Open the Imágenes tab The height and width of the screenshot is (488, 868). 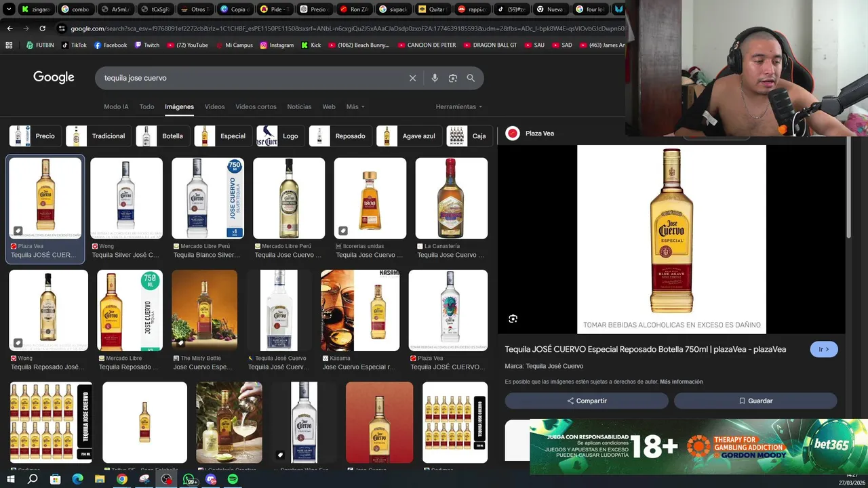(179, 106)
